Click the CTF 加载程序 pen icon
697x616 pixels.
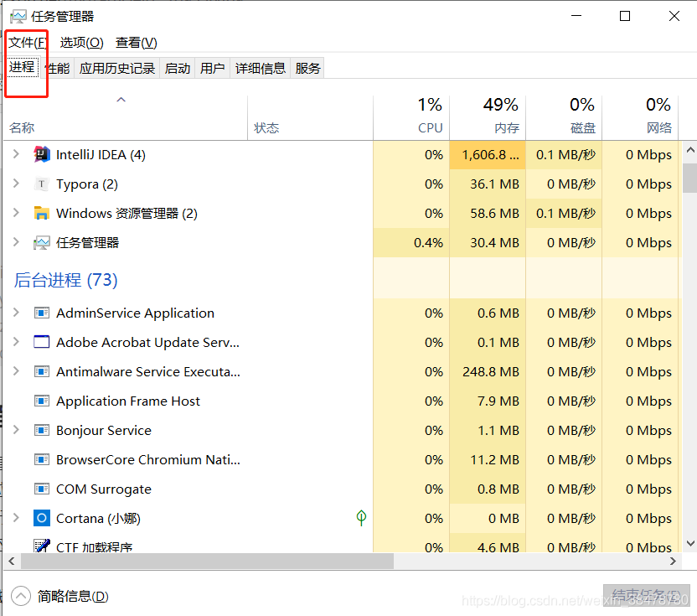pos(41,546)
